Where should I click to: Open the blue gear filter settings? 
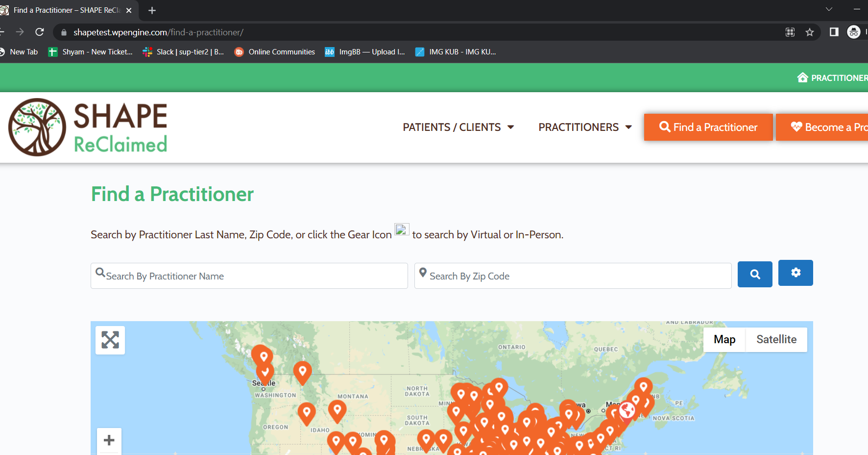click(x=795, y=273)
